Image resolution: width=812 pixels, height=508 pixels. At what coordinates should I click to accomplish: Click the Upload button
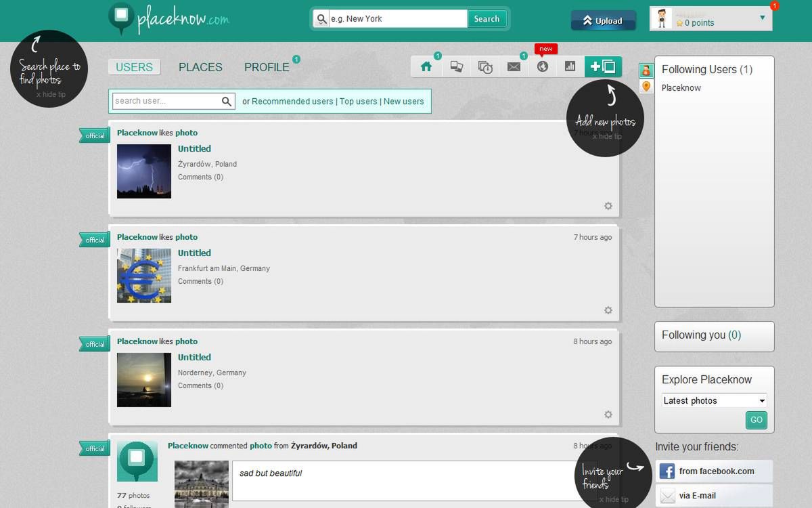pyautogui.click(x=604, y=20)
